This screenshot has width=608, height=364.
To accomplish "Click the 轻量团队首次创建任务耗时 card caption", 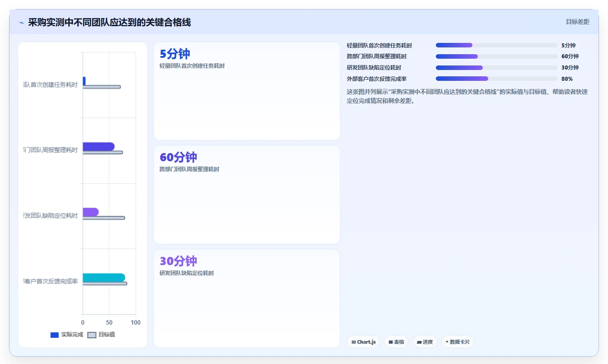I will (x=192, y=66).
